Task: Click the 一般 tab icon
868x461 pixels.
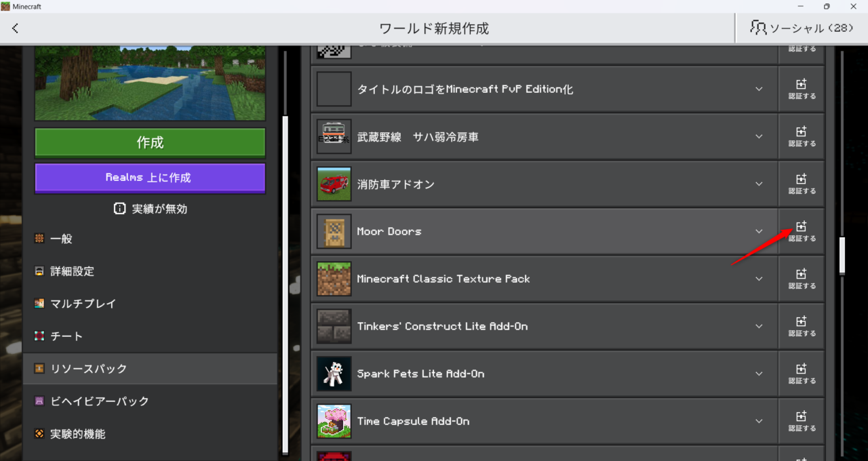Action: click(39, 239)
